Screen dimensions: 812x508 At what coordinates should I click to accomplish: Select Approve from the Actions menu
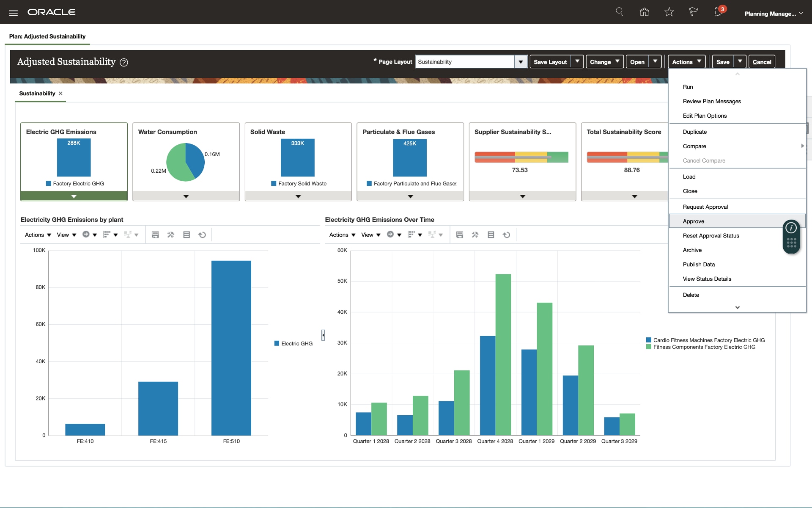[x=694, y=221]
